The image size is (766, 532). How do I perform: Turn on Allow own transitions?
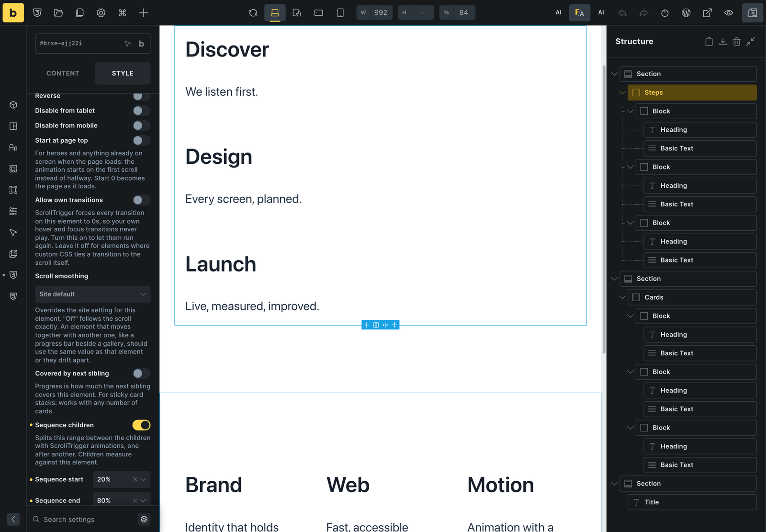tap(141, 200)
